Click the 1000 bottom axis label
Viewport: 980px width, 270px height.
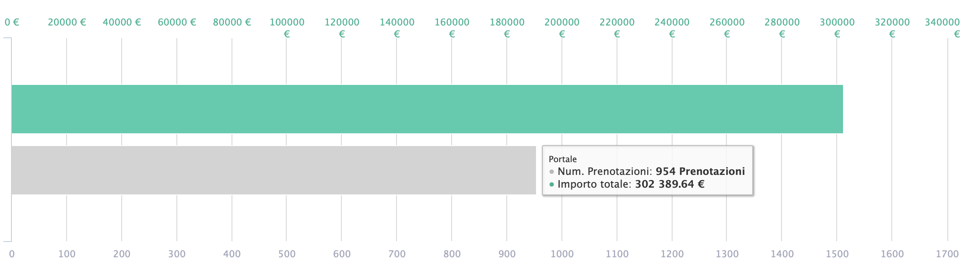click(x=562, y=254)
